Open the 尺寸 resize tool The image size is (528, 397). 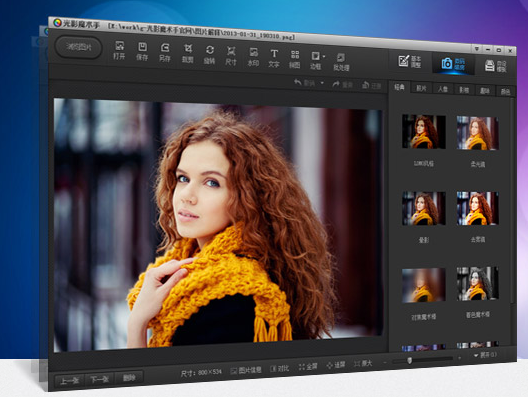point(231,56)
